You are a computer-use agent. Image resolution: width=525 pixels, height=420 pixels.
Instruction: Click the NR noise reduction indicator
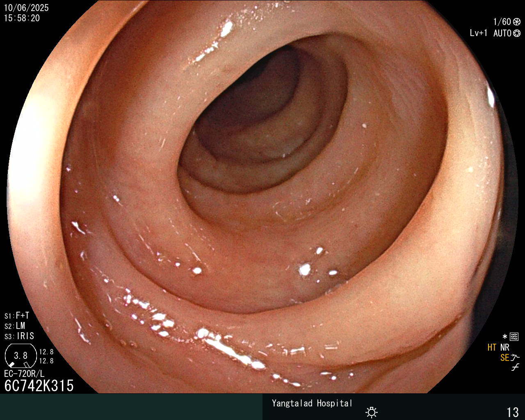tap(504, 347)
